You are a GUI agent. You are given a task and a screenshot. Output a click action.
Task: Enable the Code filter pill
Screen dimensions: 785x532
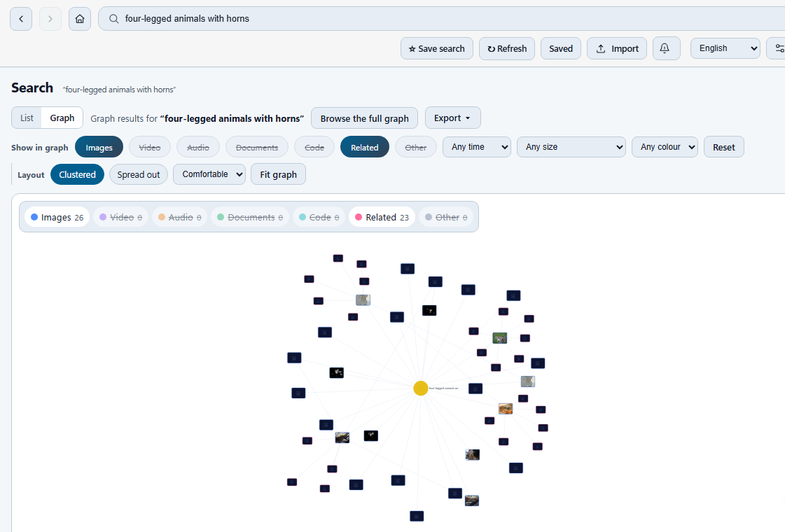314,147
